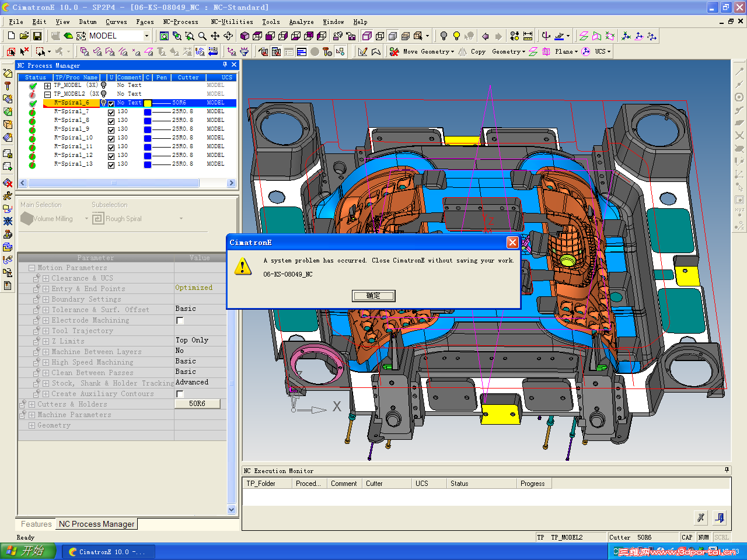Open the MODEL dropdown in the toolbar
The width and height of the screenshot is (747, 560).
146,36
